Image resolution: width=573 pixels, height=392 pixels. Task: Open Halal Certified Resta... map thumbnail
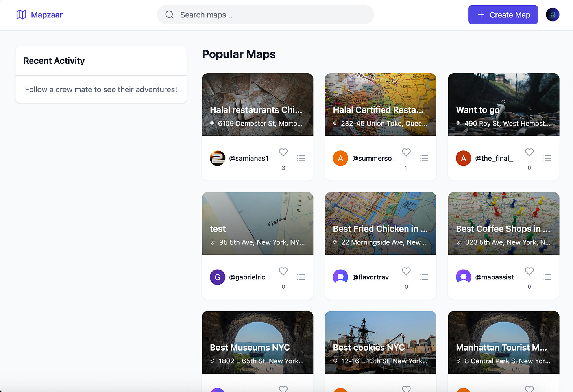[x=381, y=104]
